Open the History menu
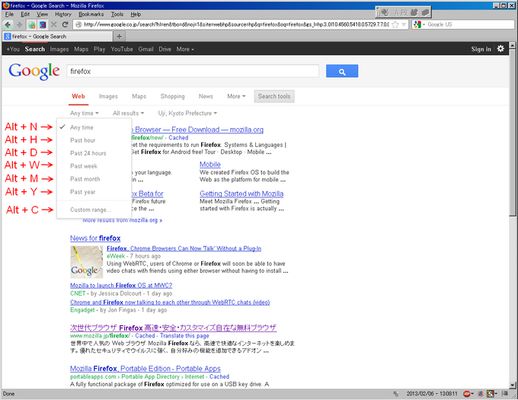 tap(63, 14)
